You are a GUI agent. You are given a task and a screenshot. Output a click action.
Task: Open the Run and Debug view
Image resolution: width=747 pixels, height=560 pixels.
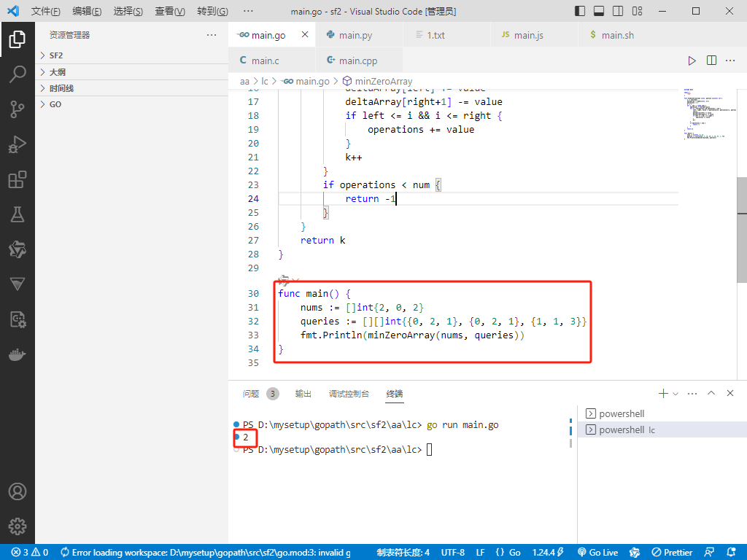coord(18,144)
